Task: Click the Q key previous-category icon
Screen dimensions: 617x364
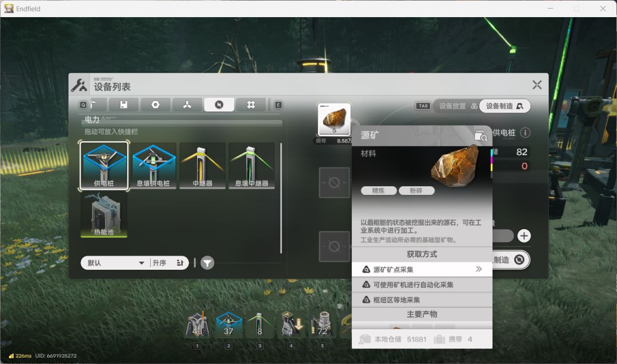Action: click(x=83, y=105)
